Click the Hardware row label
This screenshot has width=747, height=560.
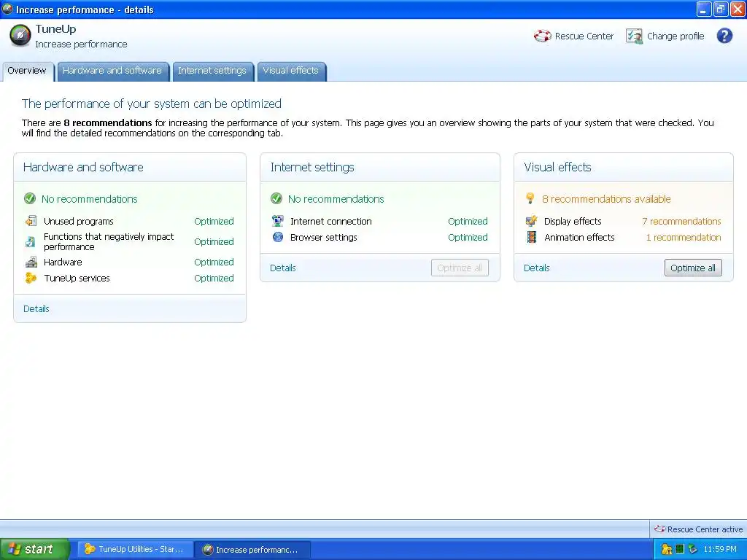pyautogui.click(x=63, y=262)
